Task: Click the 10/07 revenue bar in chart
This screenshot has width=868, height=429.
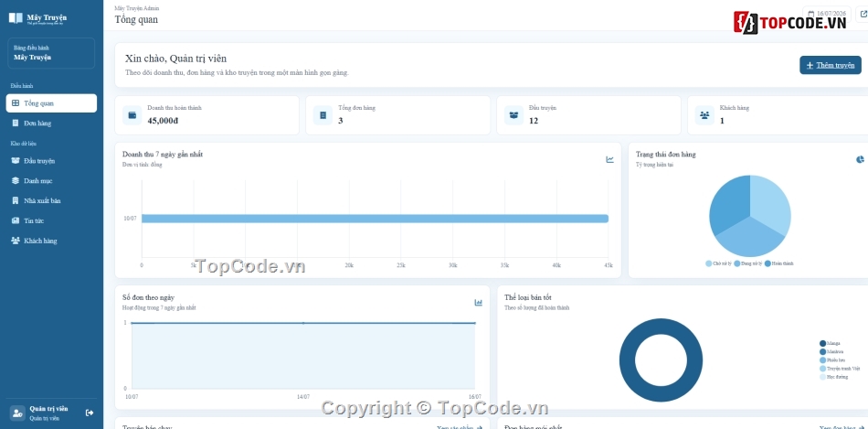Action: [x=375, y=219]
